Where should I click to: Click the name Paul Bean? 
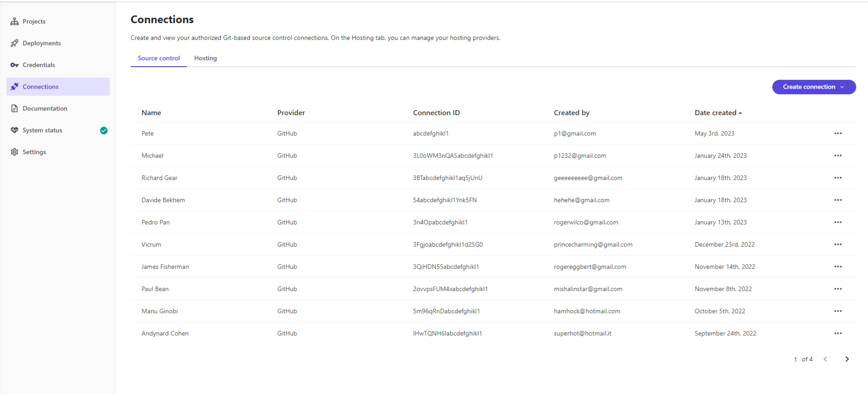[155, 289]
